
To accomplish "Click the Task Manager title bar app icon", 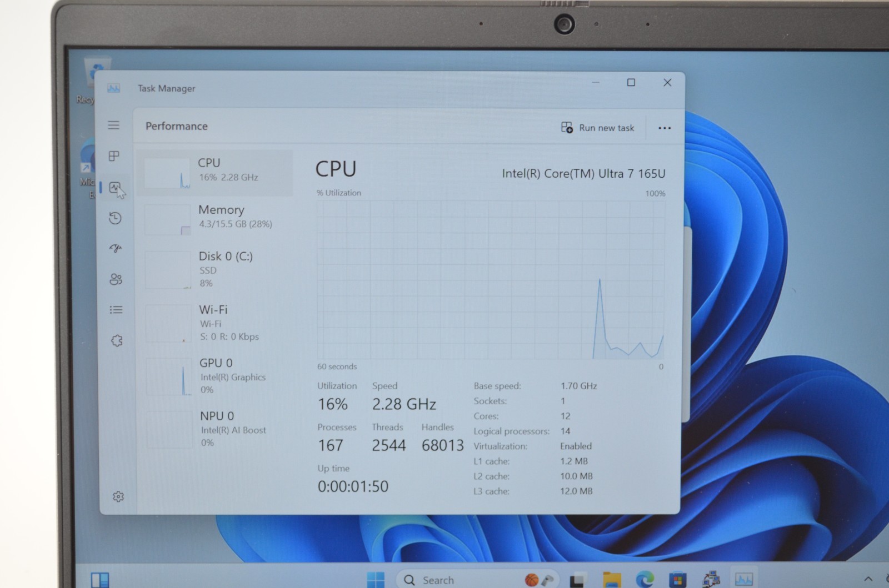I will pos(114,88).
